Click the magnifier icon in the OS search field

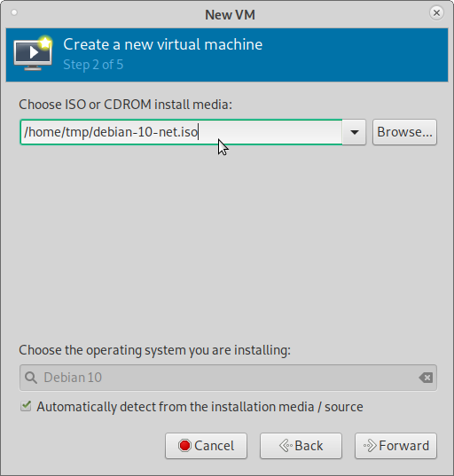31,378
